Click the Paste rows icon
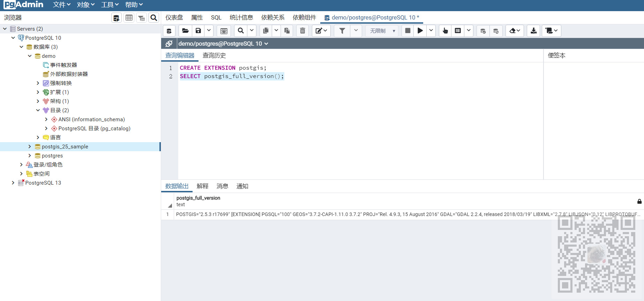Viewport: 644px width, 301px height. point(287,31)
